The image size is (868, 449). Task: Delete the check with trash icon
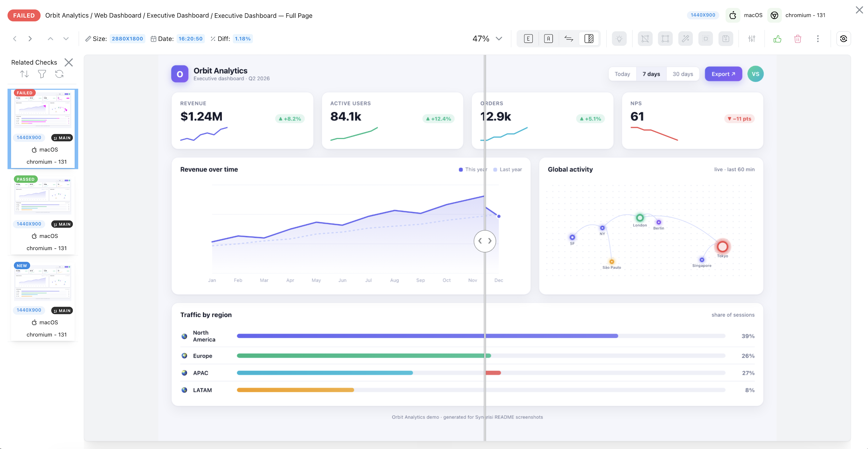click(798, 39)
